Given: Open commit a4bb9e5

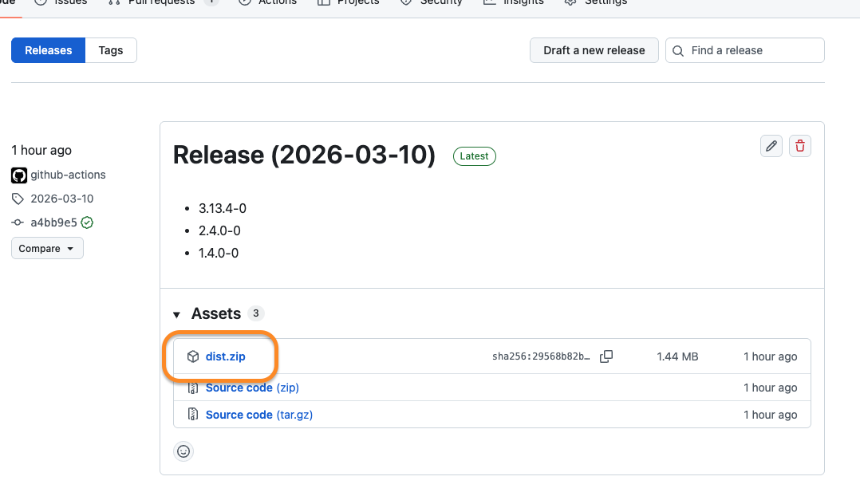Looking at the screenshot, I should 53,223.
